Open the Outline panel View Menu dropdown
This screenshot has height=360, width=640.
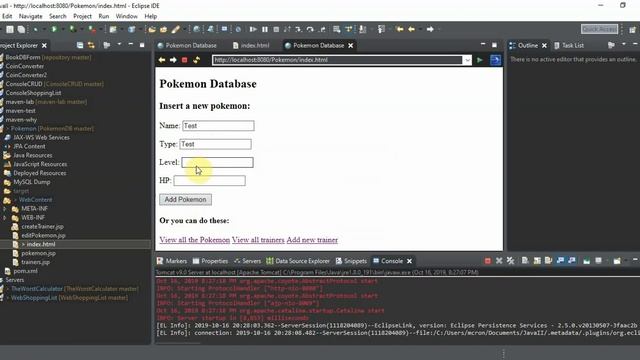(x=624, y=44)
